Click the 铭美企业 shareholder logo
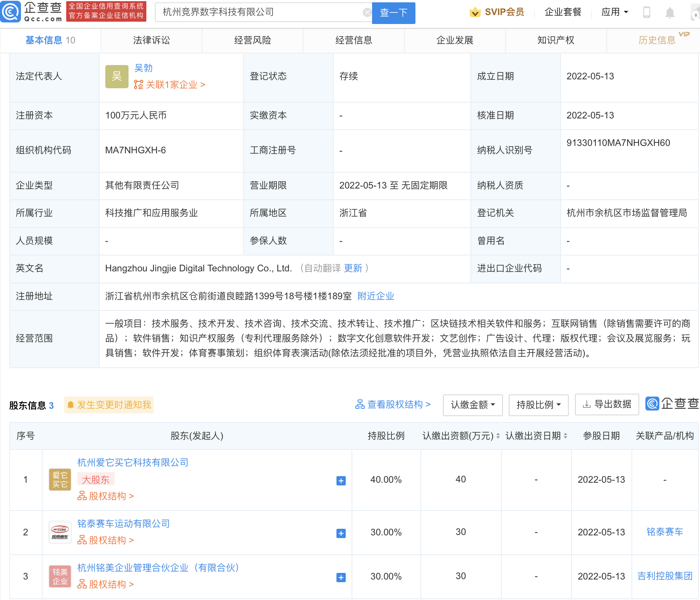Screen dimensions: 700x600 pos(60,576)
